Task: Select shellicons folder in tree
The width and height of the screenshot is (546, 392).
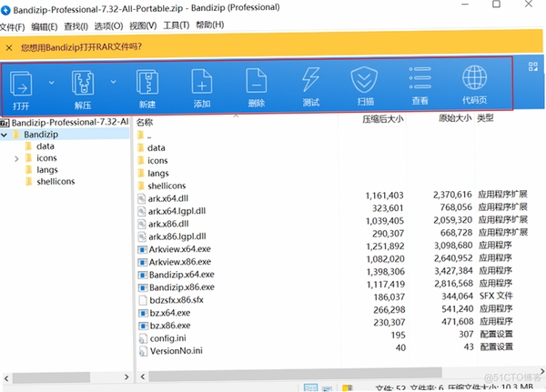Action: (x=56, y=181)
